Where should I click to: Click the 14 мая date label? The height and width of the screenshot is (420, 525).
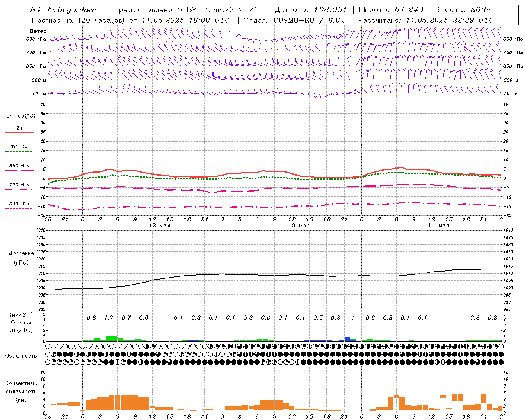[438, 226]
